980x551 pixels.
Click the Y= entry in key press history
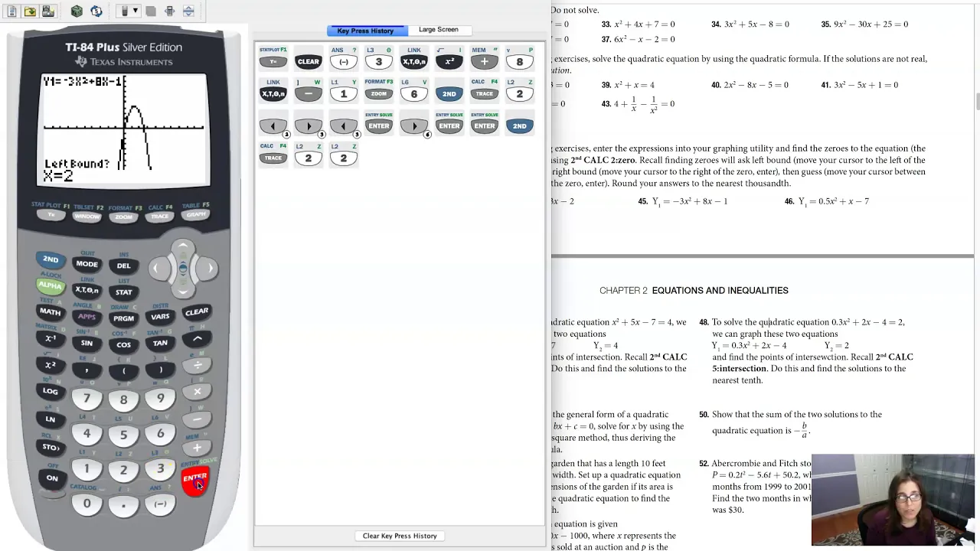[273, 62]
